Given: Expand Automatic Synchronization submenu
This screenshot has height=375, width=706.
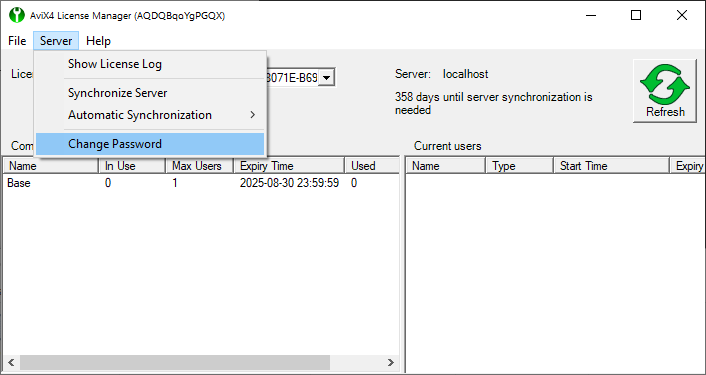Looking at the screenshot, I should click(x=150, y=115).
